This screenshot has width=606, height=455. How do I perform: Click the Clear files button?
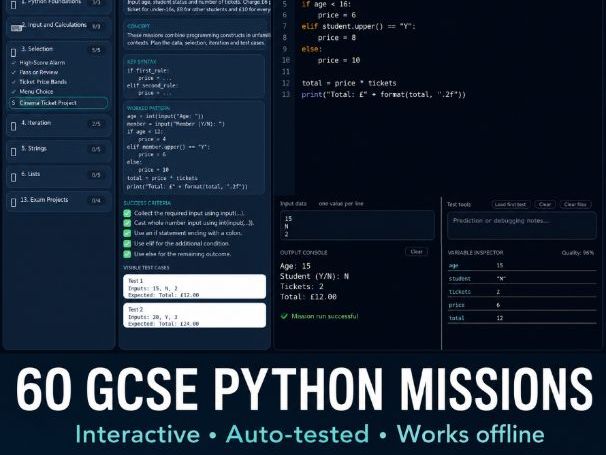pyautogui.click(x=575, y=204)
